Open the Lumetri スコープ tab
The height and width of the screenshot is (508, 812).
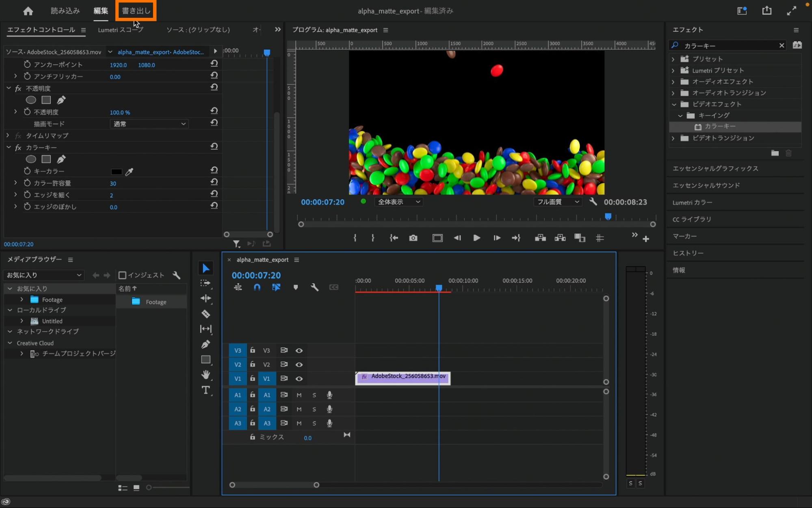tap(120, 30)
